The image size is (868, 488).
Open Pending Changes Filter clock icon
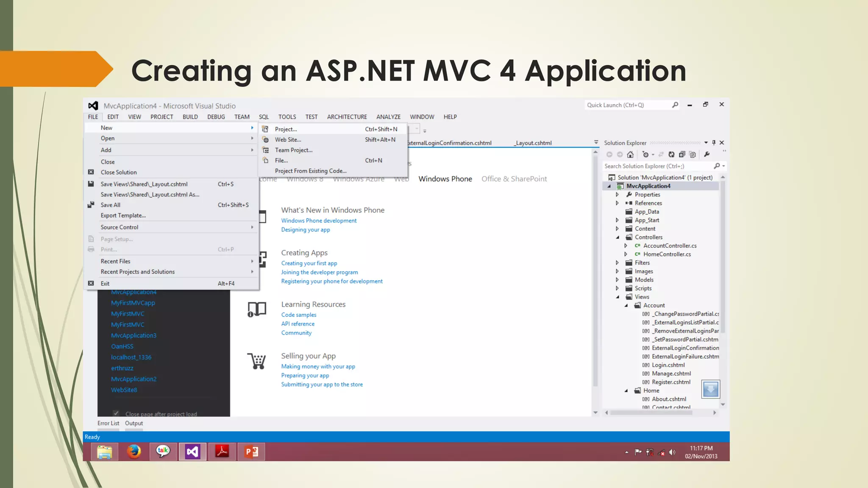pos(645,155)
